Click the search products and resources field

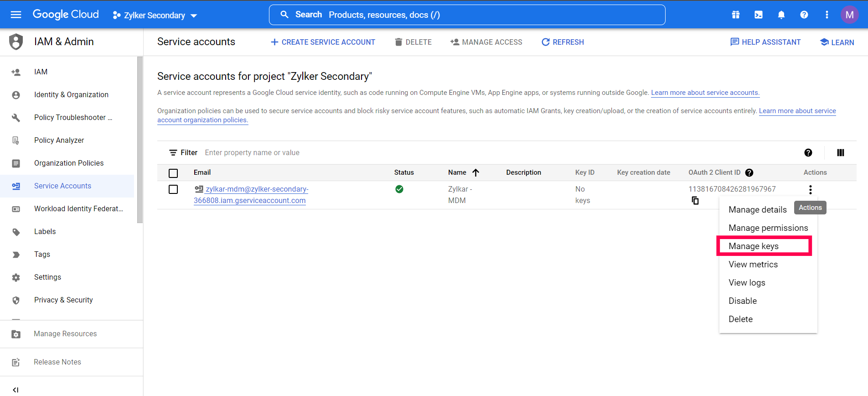467,15
